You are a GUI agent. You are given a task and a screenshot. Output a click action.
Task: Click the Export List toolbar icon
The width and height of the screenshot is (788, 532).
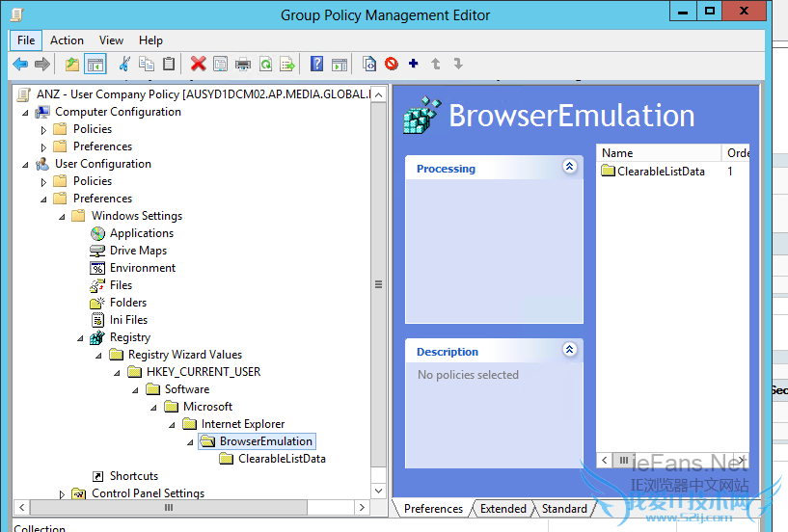(287, 64)
